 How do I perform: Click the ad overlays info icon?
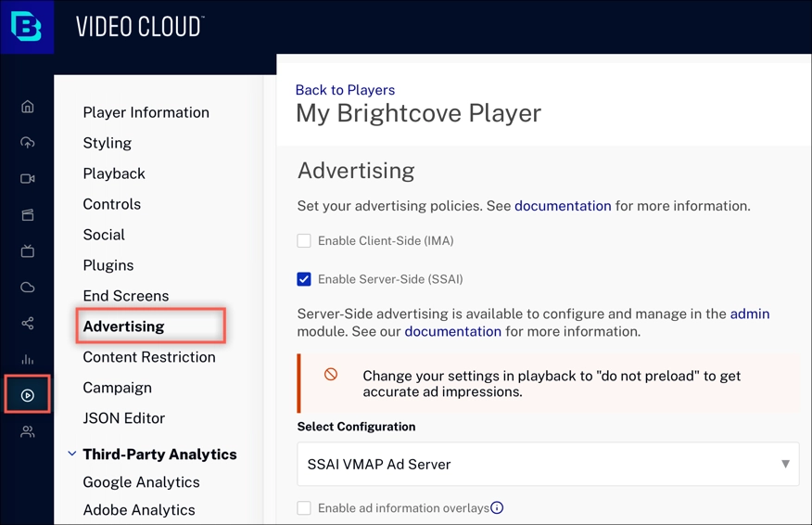pos(497,507)
